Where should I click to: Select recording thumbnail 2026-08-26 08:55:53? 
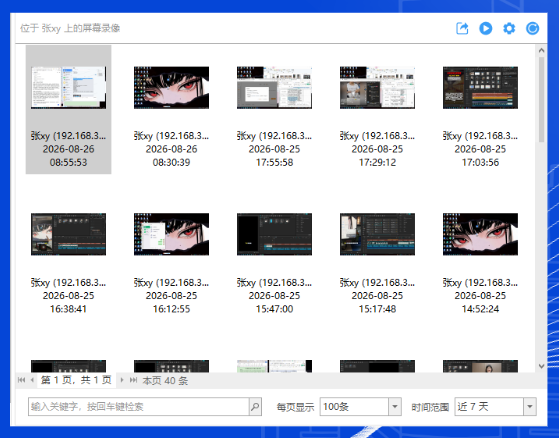pos(68,88)
